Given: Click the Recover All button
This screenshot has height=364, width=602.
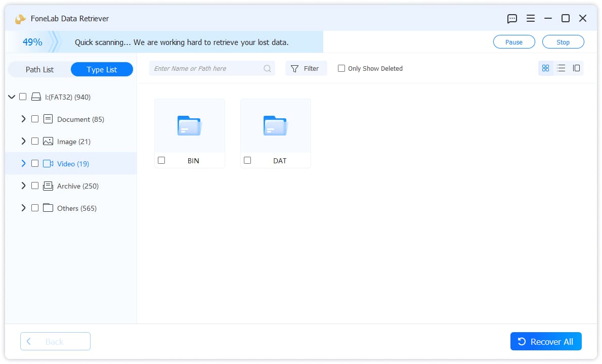Looking at the screenshot, I should pos(546,341).
